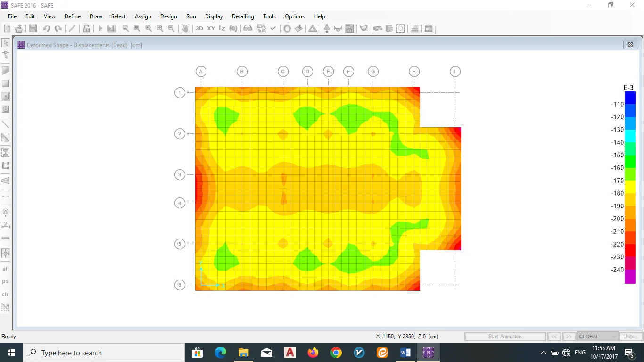The height and width of the screenshot is (362, 644).
Task: Click the '>>' next step button
Action: [x=569, y=337]
